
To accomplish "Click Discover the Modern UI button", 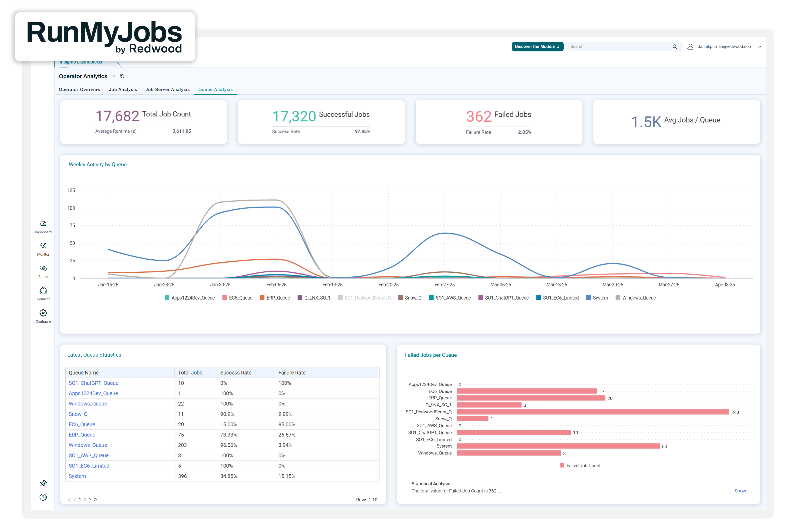I will click(537, 47).
